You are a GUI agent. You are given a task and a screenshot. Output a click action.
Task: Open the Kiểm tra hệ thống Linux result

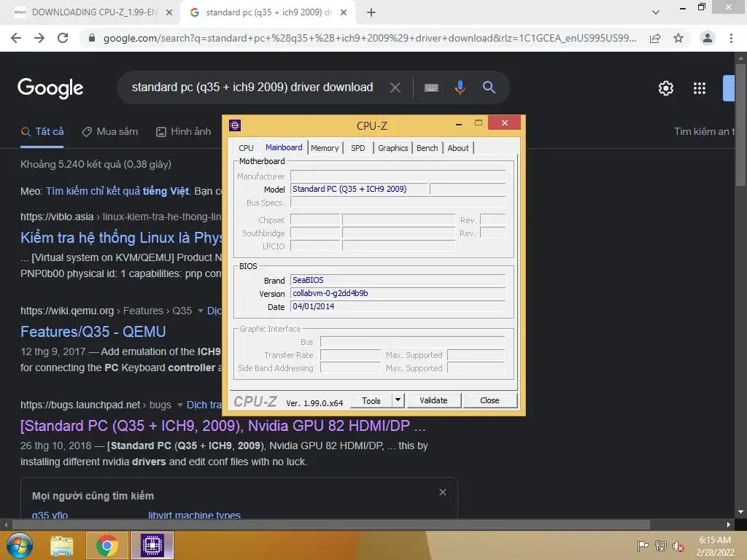[121, 238]
